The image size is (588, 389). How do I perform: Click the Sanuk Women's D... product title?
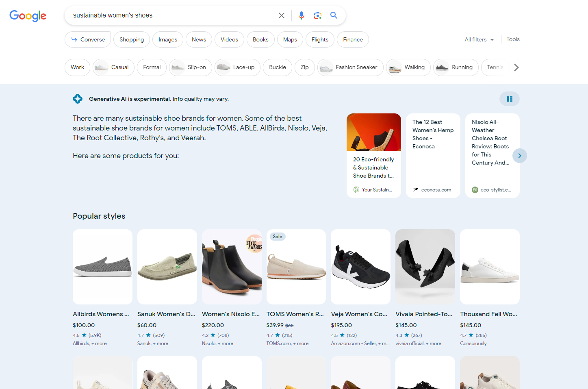click(166, 314)
